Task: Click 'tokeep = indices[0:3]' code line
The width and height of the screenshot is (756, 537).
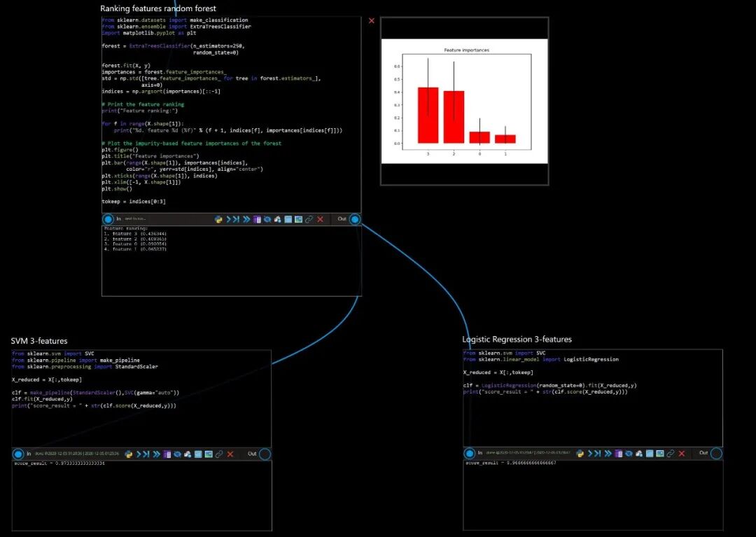Action: (x=134, y=202)
